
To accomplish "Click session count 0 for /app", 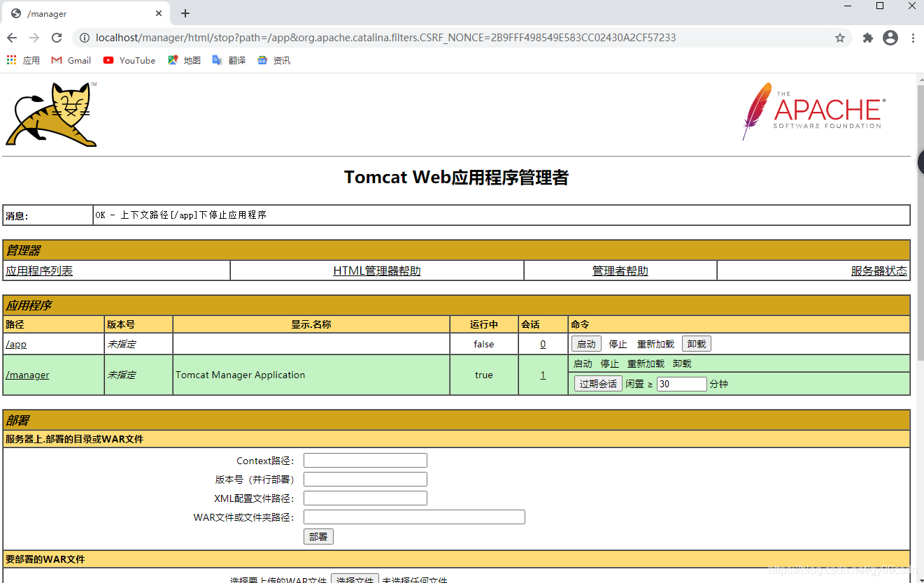I will 543,344.
